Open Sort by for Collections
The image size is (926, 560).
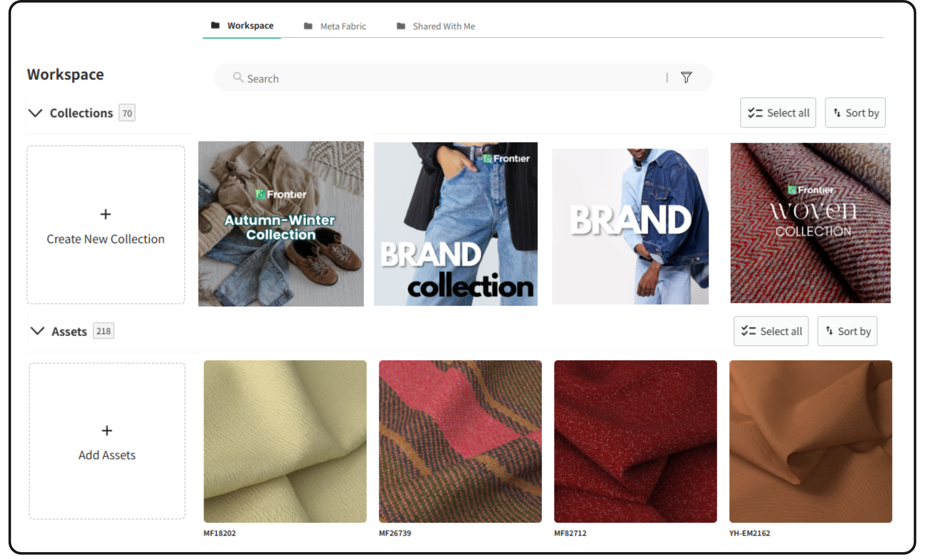click(x=855, y=113)
